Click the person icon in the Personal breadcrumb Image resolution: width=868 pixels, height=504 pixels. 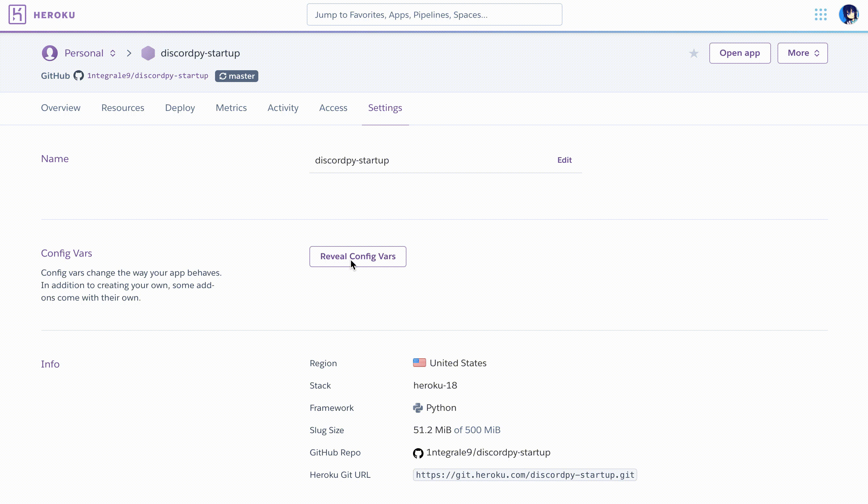(49, 53)
